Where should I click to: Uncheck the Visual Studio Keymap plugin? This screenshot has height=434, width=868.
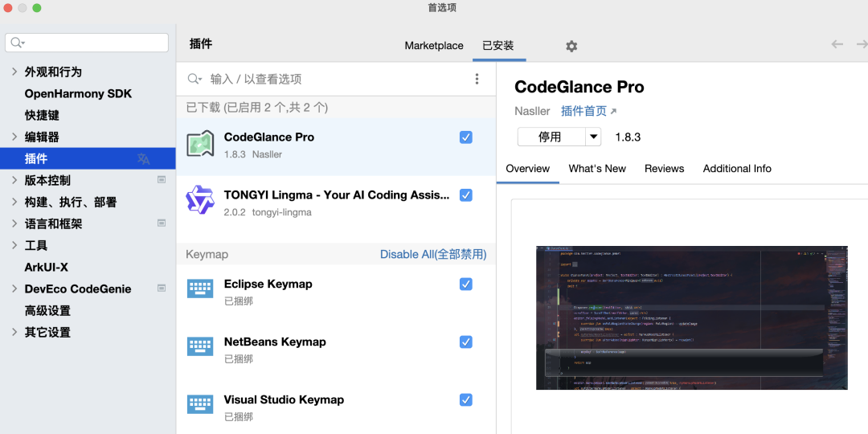466,399
